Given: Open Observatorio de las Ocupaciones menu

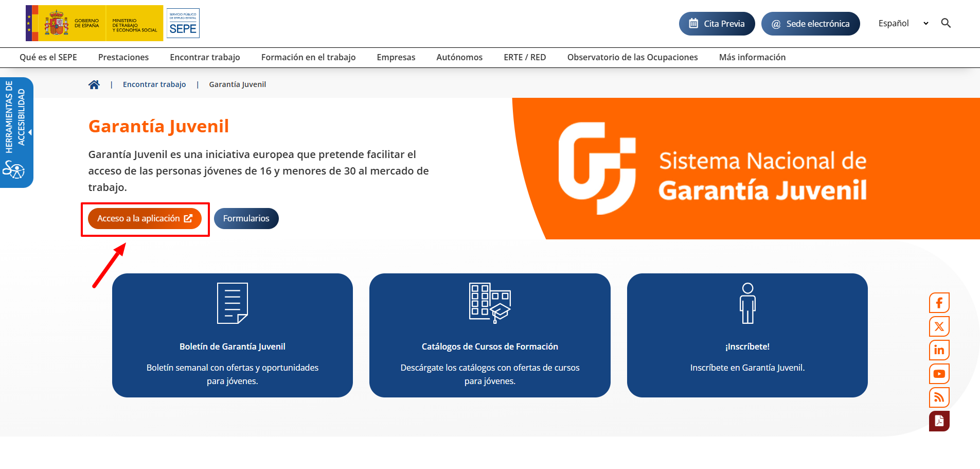Looking at the screenshot, I should click(632, 57).
